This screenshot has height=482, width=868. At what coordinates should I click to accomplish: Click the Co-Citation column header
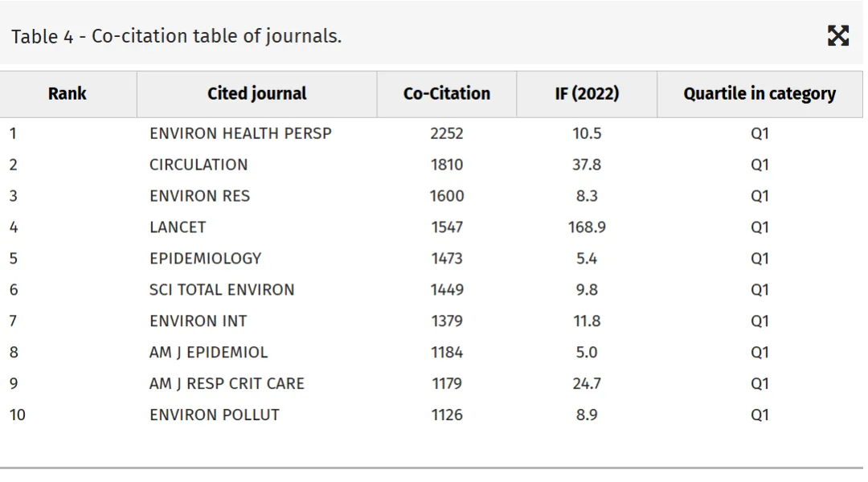[447, 94]
